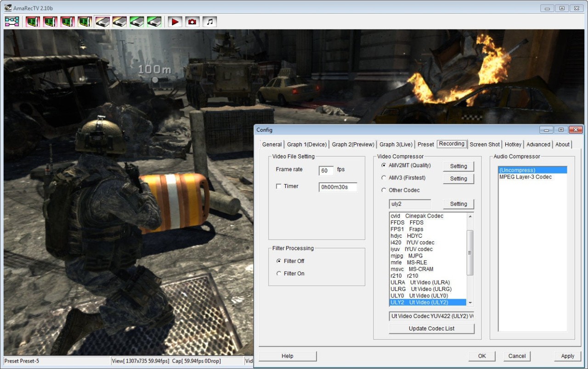Open the Graph 1(Device) tab

point(307,145)
